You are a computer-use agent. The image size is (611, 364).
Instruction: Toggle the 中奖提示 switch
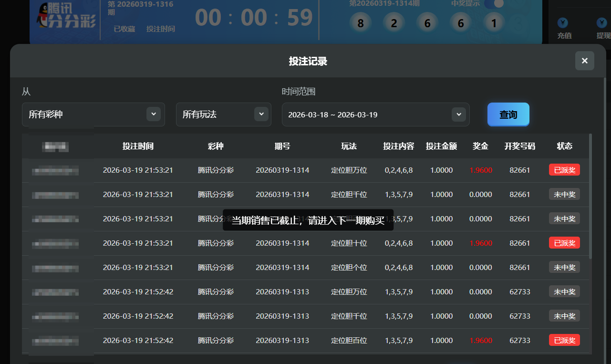[494, 4]
